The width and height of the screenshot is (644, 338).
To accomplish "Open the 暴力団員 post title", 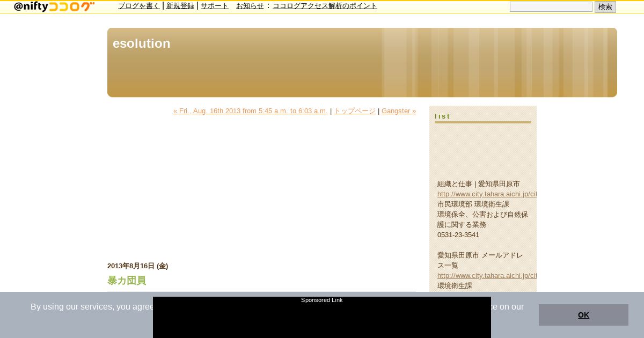I will pos(127,281).
